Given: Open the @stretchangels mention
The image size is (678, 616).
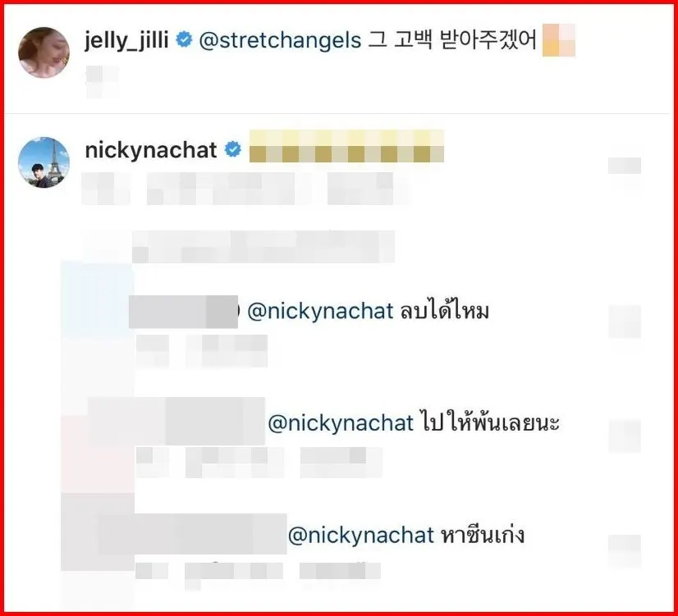Looking at the screenshot, I should point(280,41).
